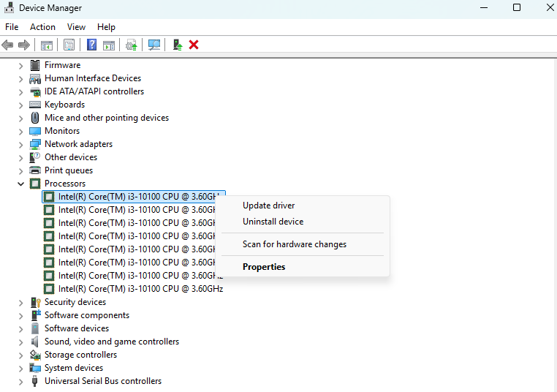Click the Network adapters icon
The width and height of the screenshot is (557, 392).
click(35, 144)
